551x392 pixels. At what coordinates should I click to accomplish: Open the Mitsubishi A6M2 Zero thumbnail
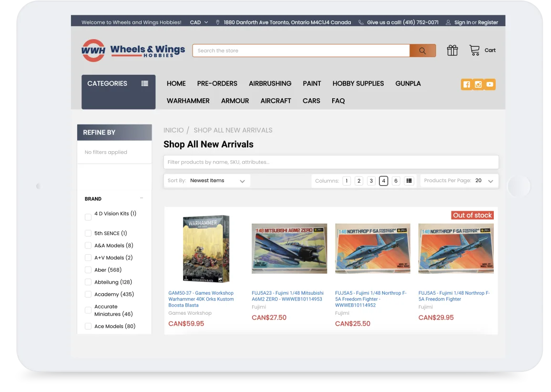pos(289,248)
